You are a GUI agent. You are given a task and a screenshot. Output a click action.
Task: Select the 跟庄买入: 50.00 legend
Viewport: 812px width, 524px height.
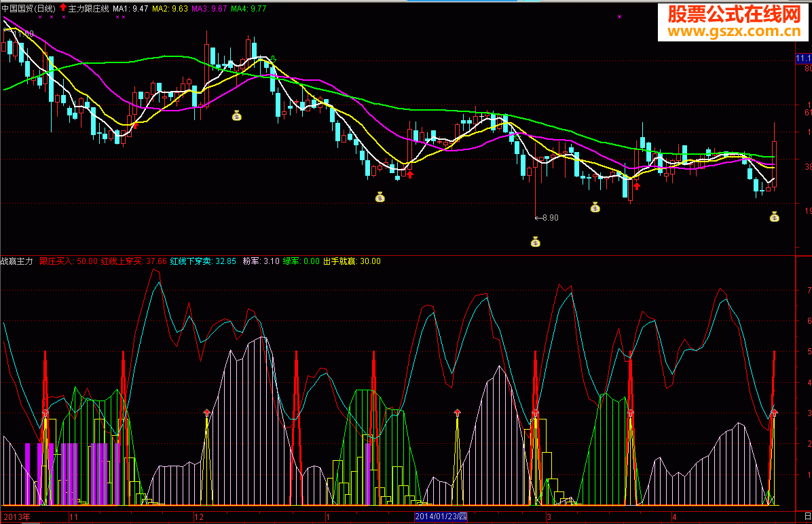[69, 261]
